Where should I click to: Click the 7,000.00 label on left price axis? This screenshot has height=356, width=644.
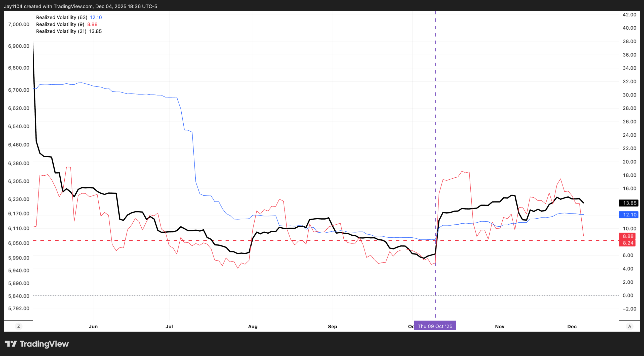[x=19, y=24]
